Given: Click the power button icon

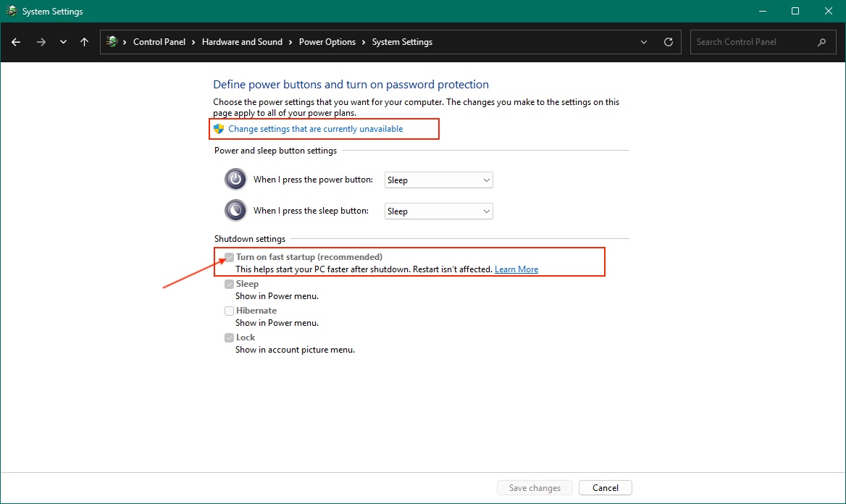Looking at the screenshot, I should tap(235, 179).
